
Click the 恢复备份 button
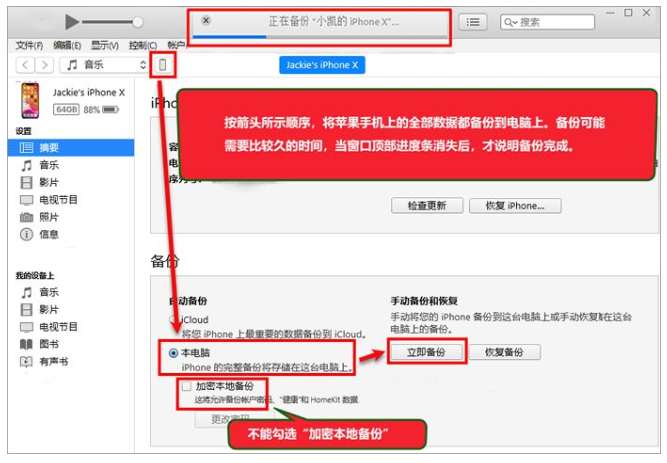coord(505,352)
